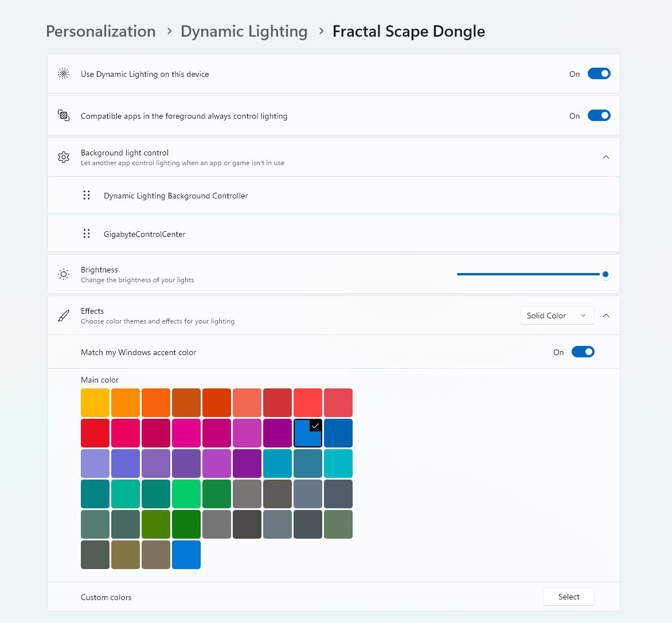Grab the Dynamic Lighting Background Controller drag handle

(87, 196)
